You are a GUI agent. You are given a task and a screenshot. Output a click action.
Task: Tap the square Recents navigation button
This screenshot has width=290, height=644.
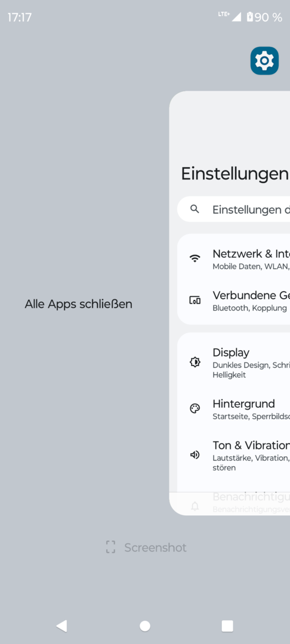227,626
